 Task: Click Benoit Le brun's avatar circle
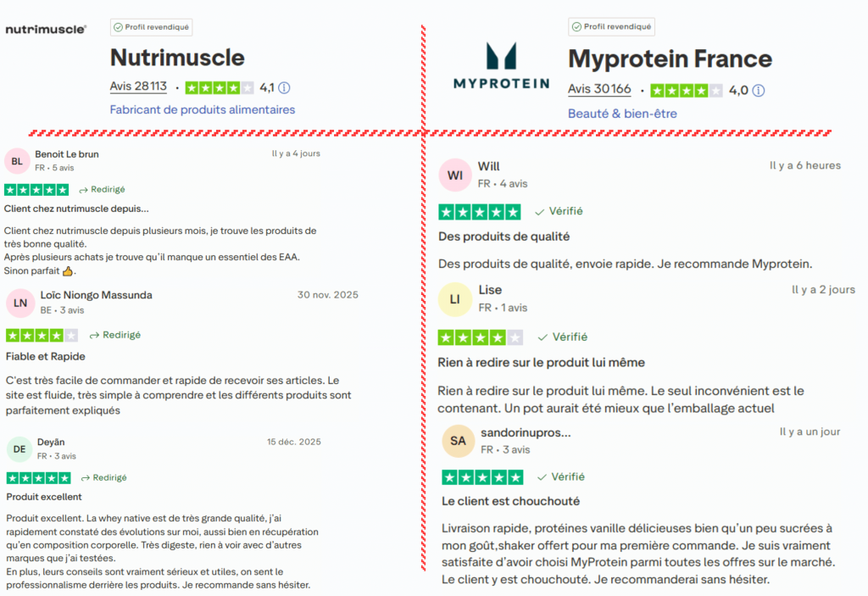point(18,160)
